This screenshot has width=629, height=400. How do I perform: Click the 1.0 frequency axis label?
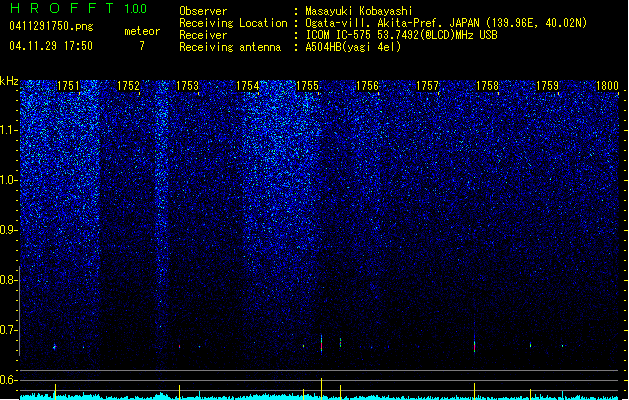tap(8, 180)
